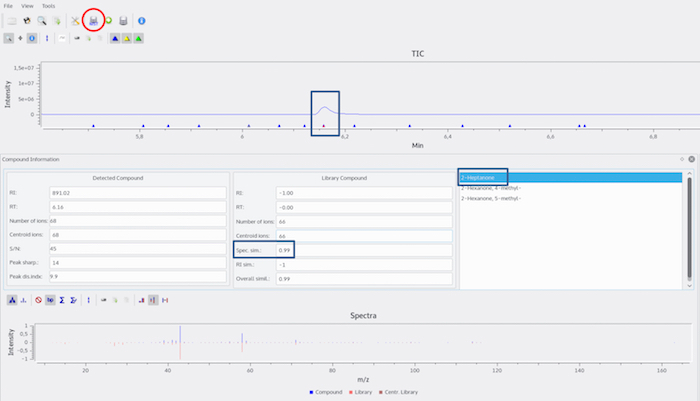This screenshot has width=700, height=401.
Task: Click the green triangle peak marker icon
Action: point(139,38)
